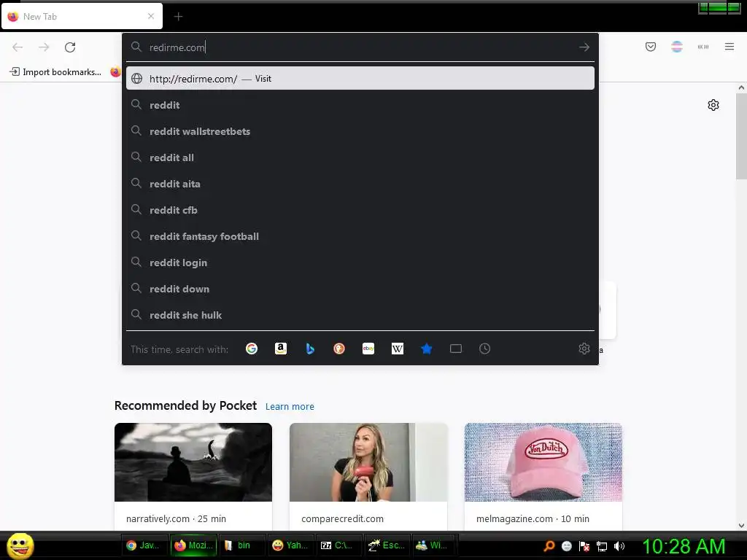Choose 'reddit she hulk' suggestion
This screenshot has width=747, height=560.
[360, 315]
